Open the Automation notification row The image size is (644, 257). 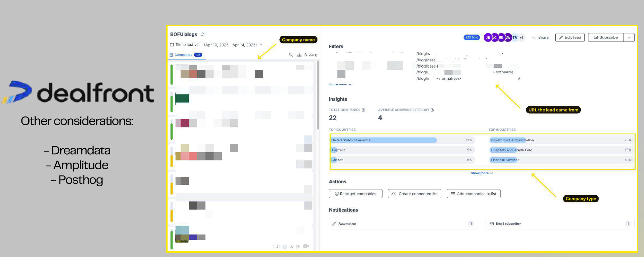click(402, 224)
